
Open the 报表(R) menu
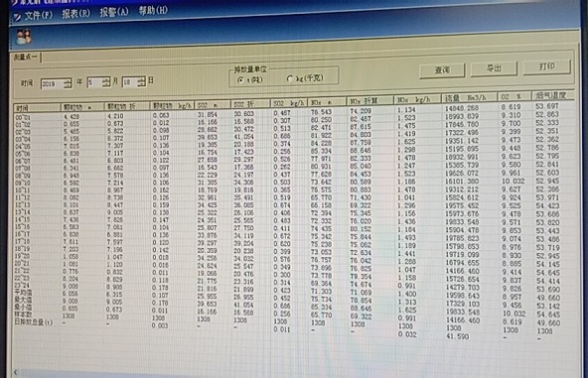pos(76,14)
